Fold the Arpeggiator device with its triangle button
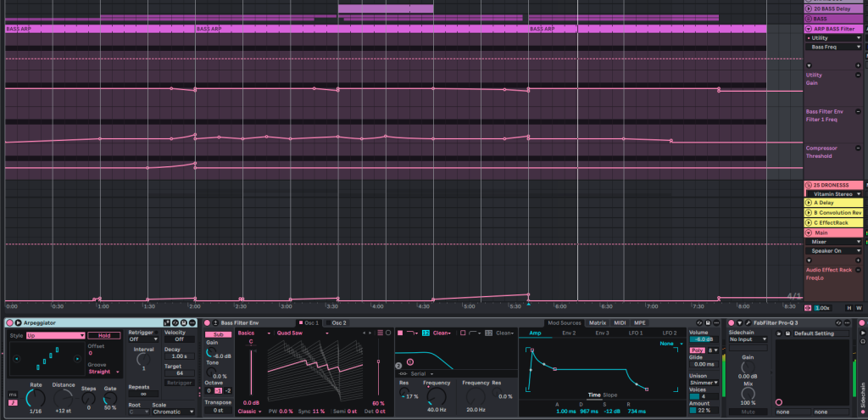The height and width of the screenshot is (420, 868). coord(18,323)
